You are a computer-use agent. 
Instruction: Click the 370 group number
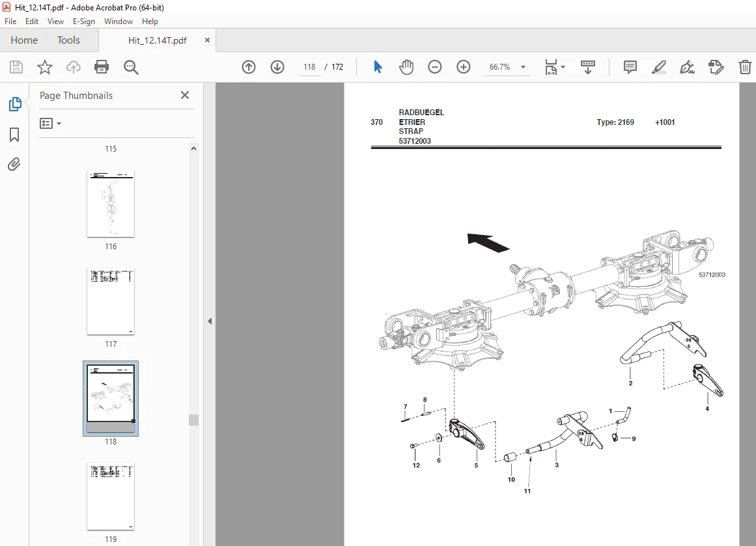coord(376,122)
